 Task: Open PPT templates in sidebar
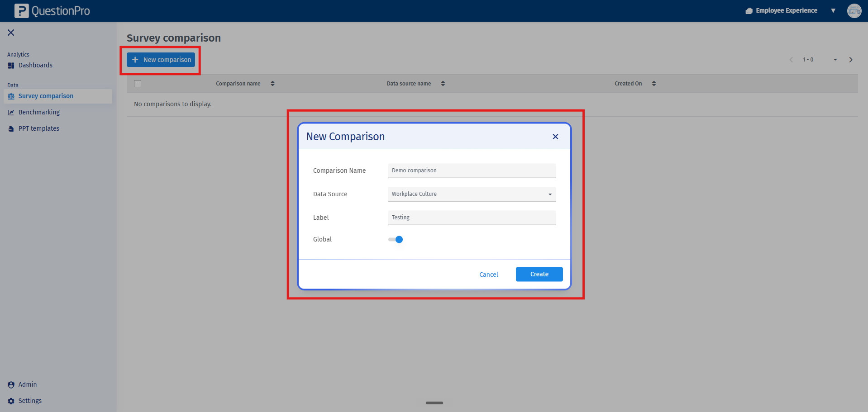pos(39,129)
